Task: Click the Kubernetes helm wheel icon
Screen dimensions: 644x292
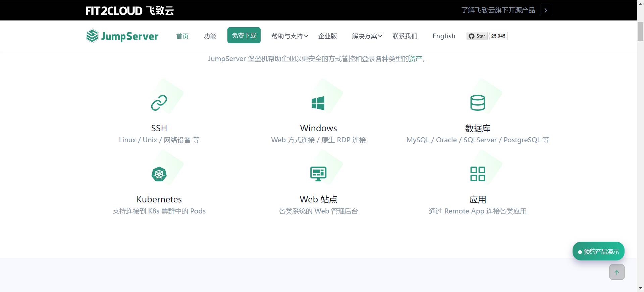Action: click(x=159, y=174)
